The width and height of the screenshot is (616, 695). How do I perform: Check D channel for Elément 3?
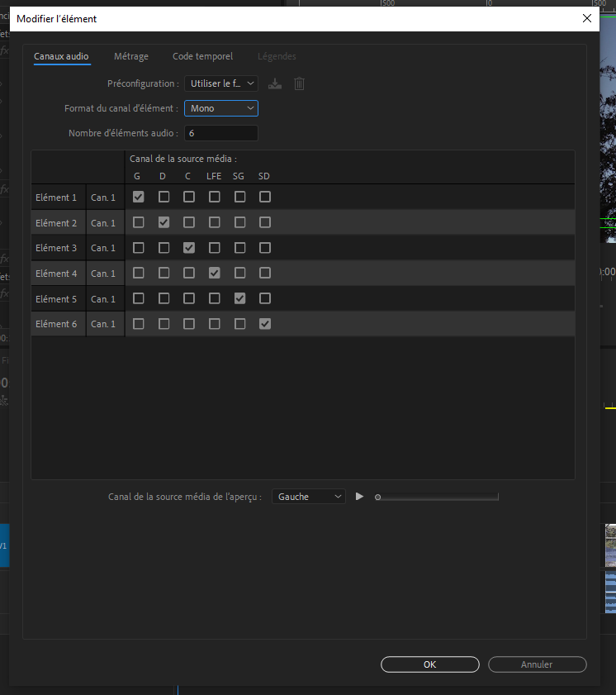(x=163, y=248)
